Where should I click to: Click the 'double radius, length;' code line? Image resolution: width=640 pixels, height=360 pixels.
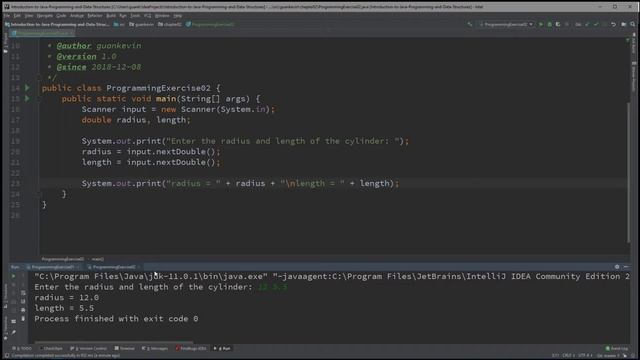[x=136, y=120]
